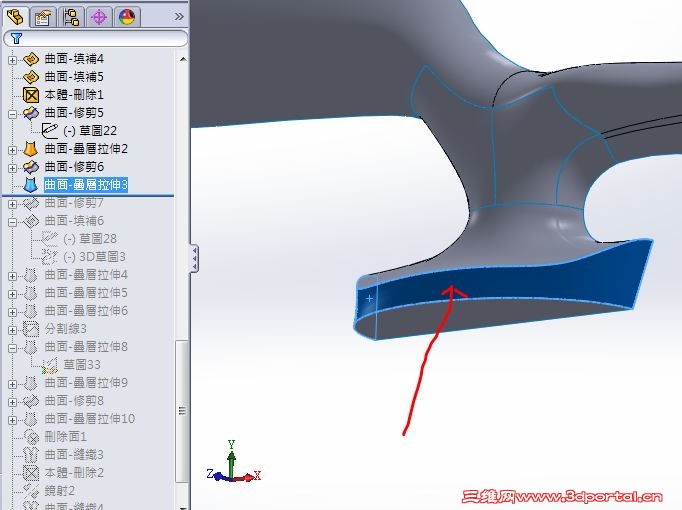Click the filter funnel icon
This screenshot has width=682, height=510.
16,38
